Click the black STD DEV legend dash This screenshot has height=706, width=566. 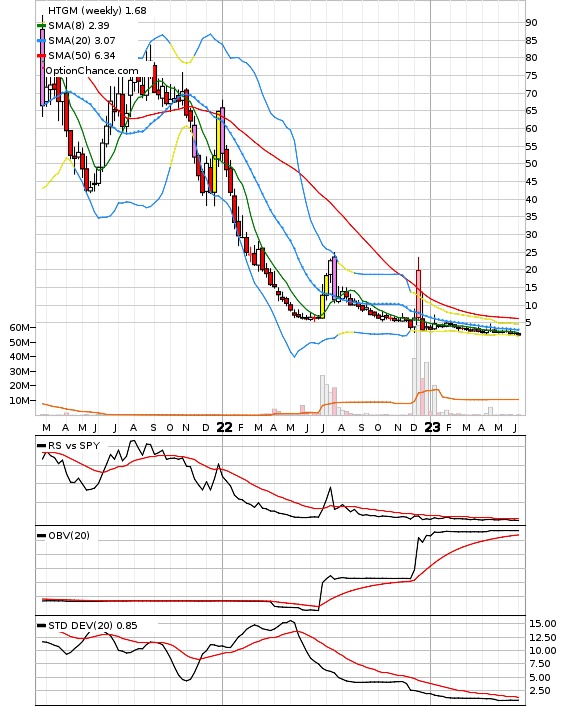point(41,625)
